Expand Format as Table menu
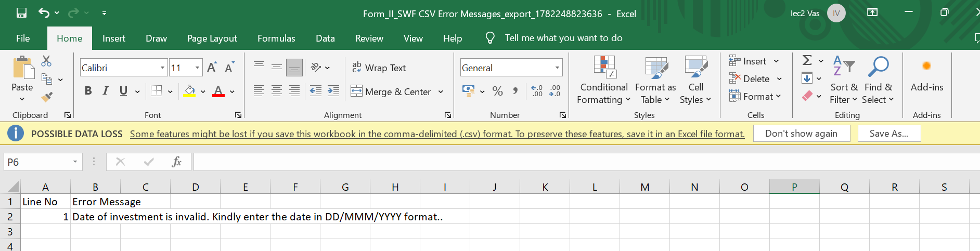Screen dimensions: 980x251 coord(655,80)
